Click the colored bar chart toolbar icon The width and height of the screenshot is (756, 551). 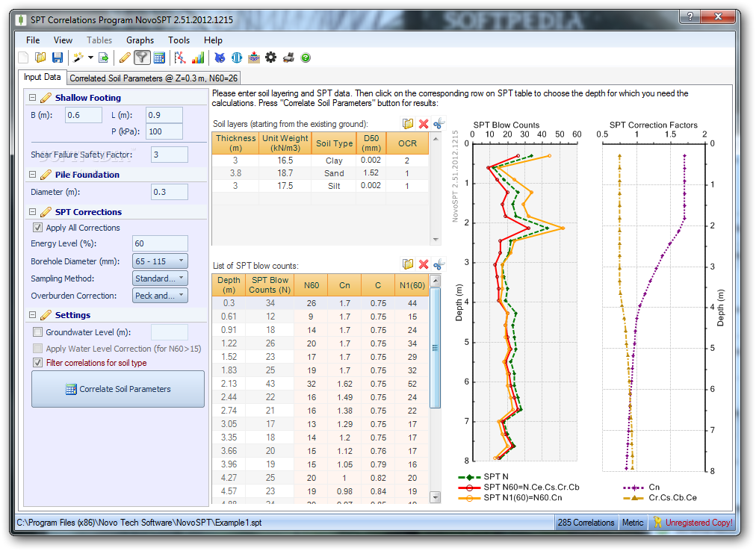(x=198, y=57)
